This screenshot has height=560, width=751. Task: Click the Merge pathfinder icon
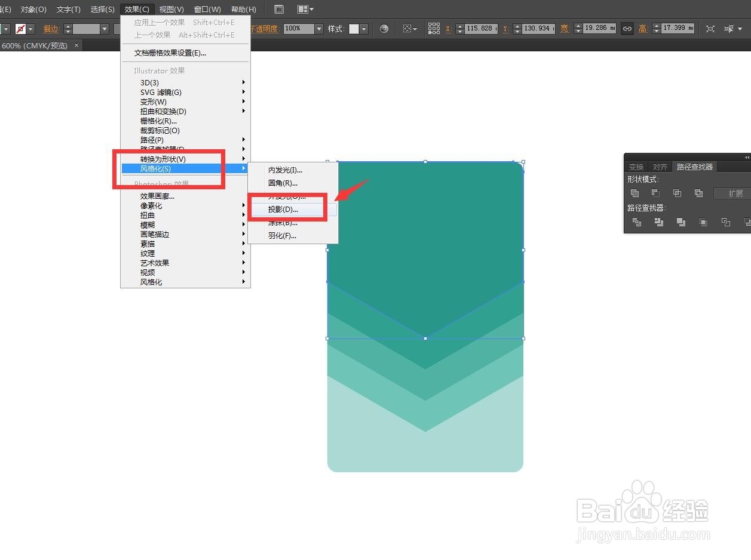click(681, 222)
